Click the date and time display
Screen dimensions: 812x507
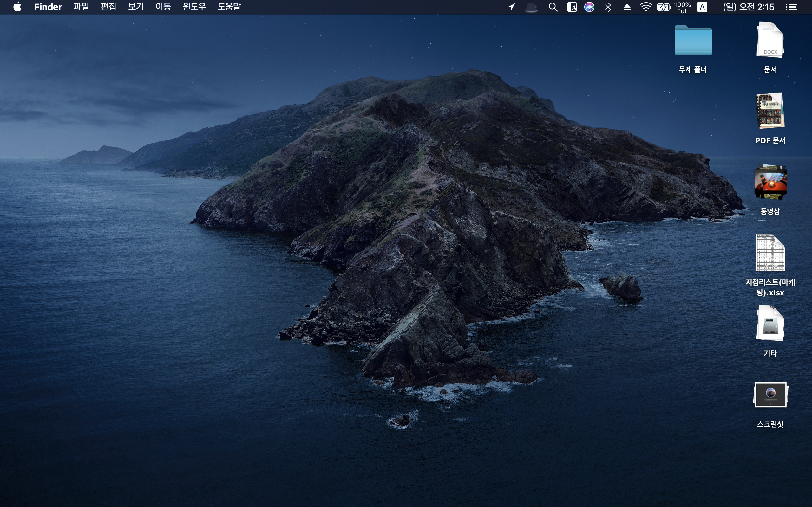(748, 7)
